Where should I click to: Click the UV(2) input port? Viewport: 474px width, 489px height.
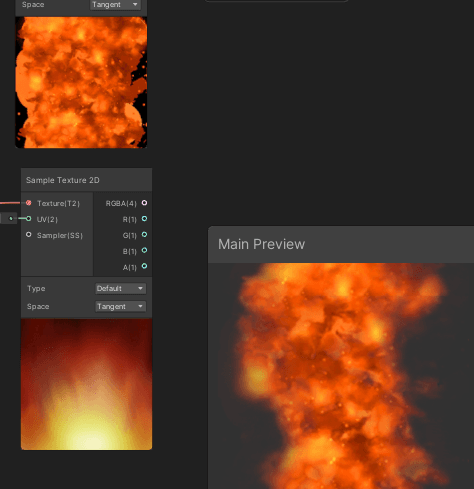pos(29,219)
